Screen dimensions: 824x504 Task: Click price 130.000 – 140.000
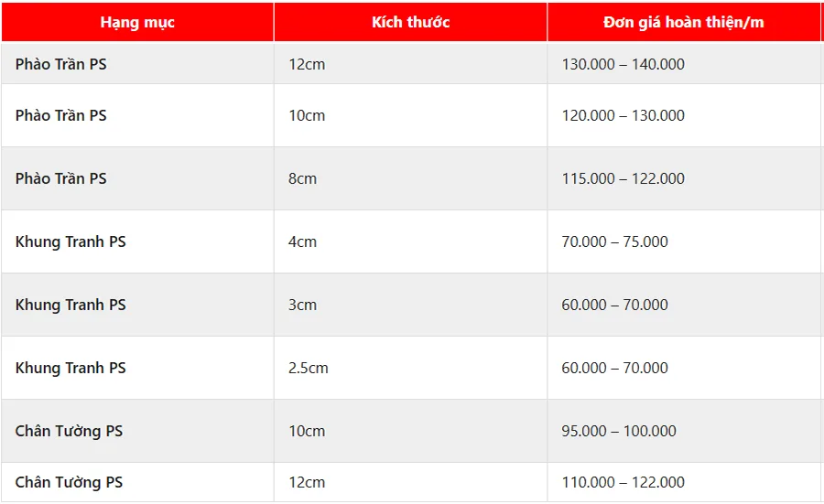click(x=623, y=64)
